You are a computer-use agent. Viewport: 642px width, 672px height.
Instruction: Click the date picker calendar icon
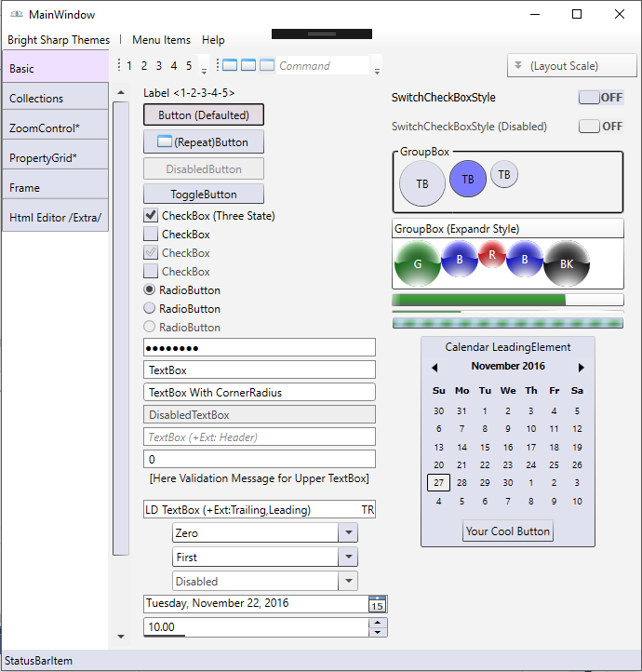[377, 604]
